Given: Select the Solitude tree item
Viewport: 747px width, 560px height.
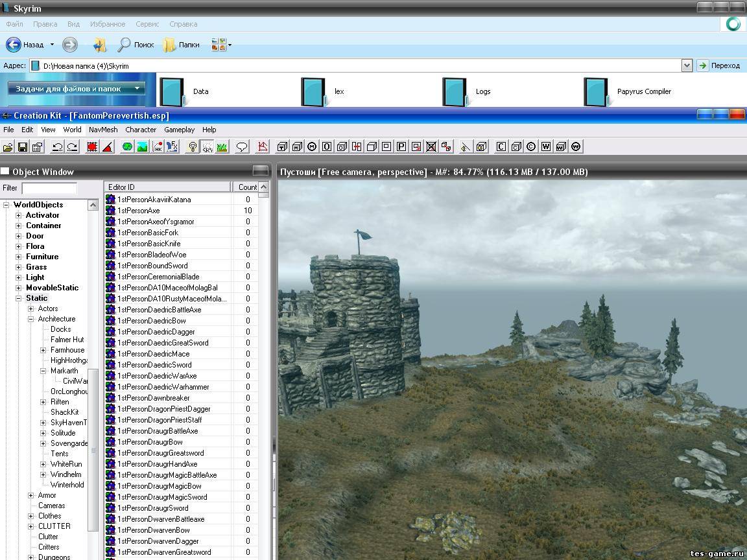Looking at the screenshot, I should point(63,433).
